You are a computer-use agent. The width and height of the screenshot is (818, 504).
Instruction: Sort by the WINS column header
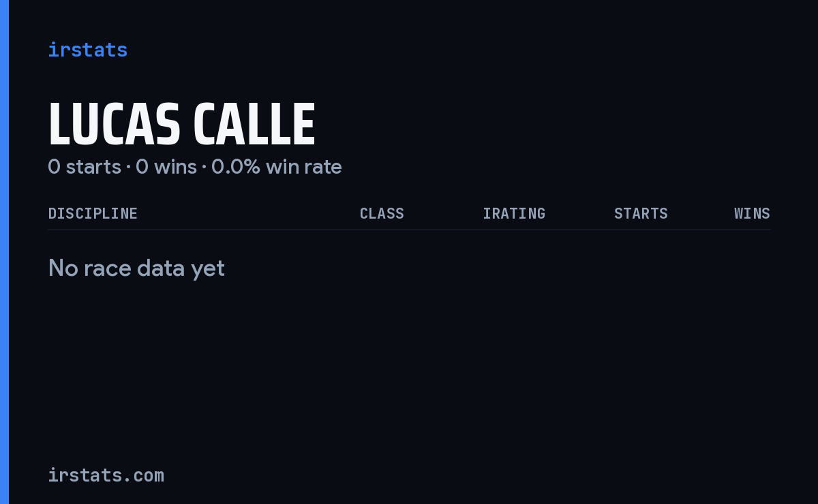[x=752, y=213]
